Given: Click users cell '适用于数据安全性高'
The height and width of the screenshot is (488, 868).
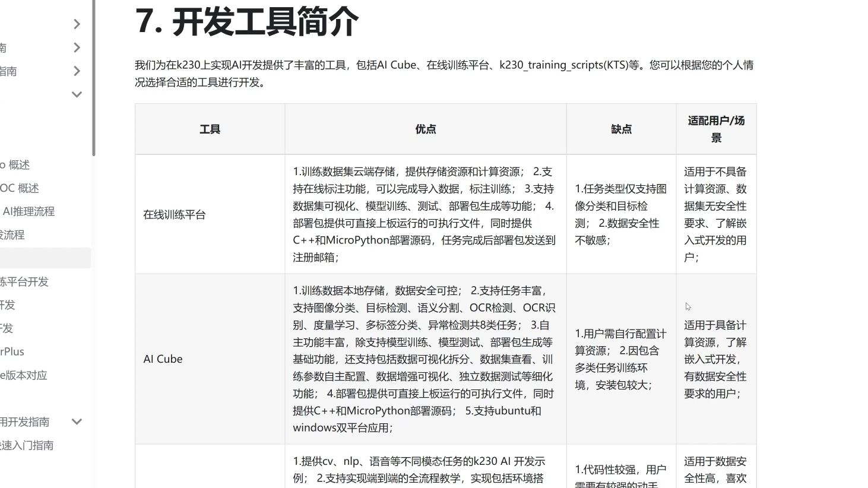Looking at the screenshot, I should click(x=716, y=467).
